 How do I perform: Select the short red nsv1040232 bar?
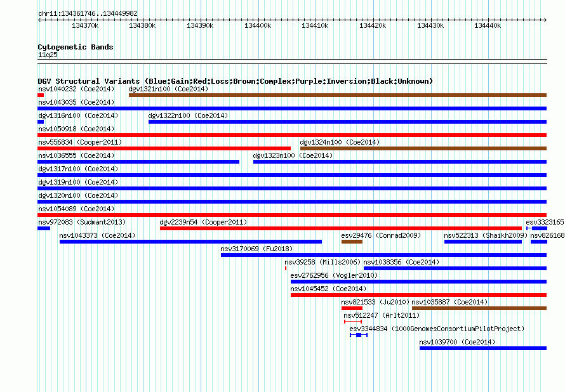pos(41,95)
